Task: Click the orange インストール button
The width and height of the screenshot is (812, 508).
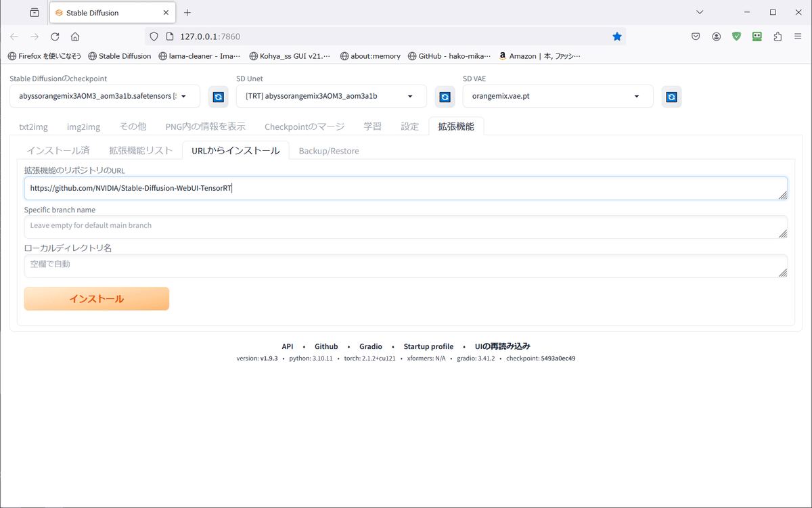Action: [97, 298]
